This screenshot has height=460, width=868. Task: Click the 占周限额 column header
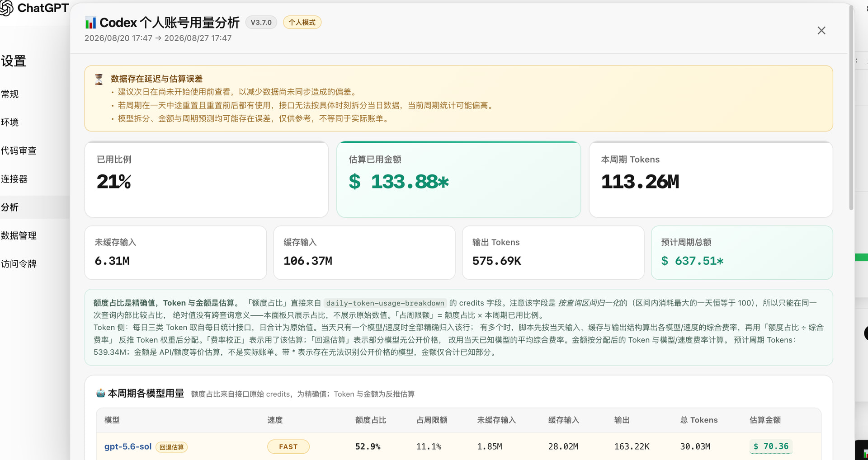tap(432, 420)
